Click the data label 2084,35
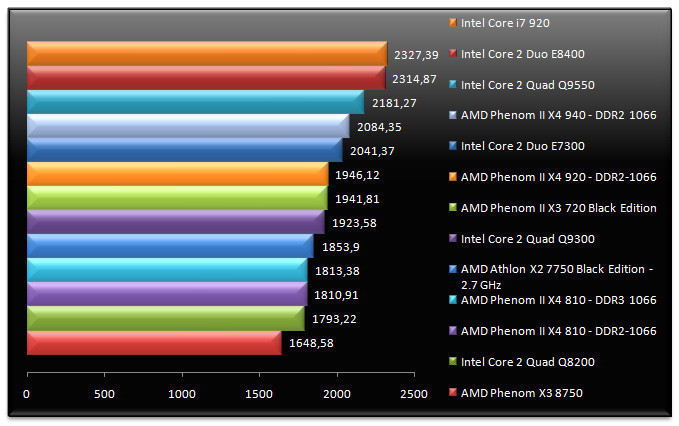The height and width of the screenshot is (426, 679). (x=379, y=127)
